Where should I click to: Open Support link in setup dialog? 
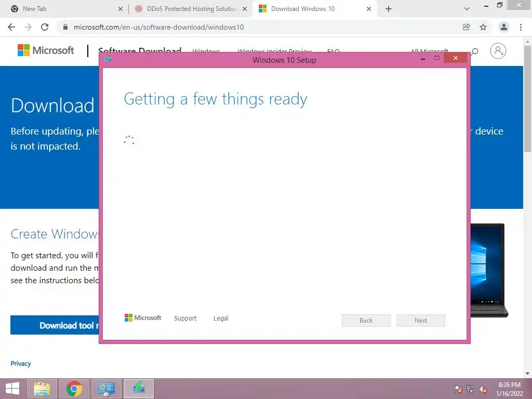[185, 318]
